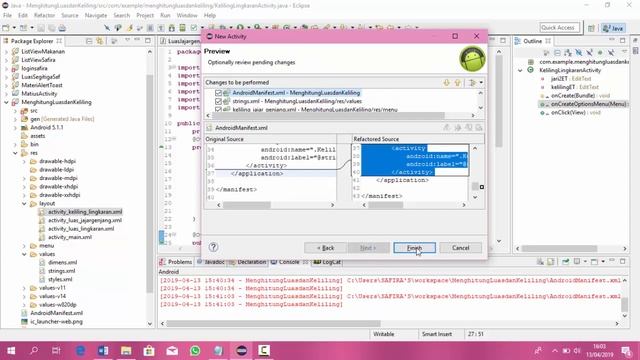Click the Android robot logo in dialog
The image size is (640, 360).
(x=472, y=59)
